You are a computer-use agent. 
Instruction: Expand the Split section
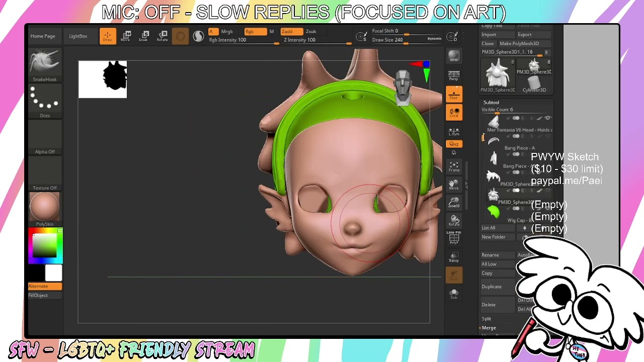pyautogui.click(x=487, y=319)
